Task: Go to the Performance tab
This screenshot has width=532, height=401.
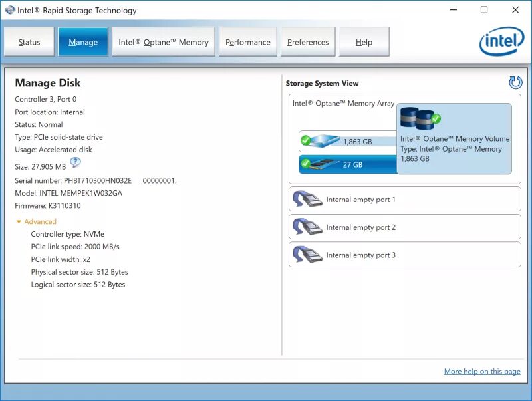Action: (248, 42)
